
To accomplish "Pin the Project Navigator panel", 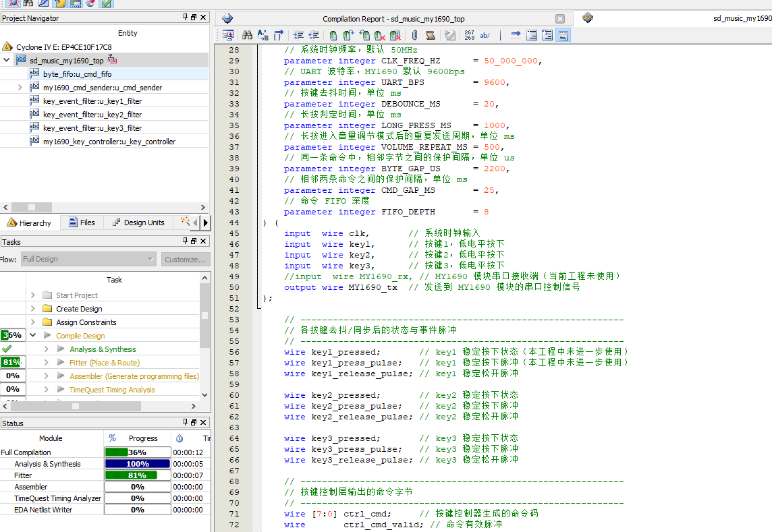I will (x=185, y=18).
